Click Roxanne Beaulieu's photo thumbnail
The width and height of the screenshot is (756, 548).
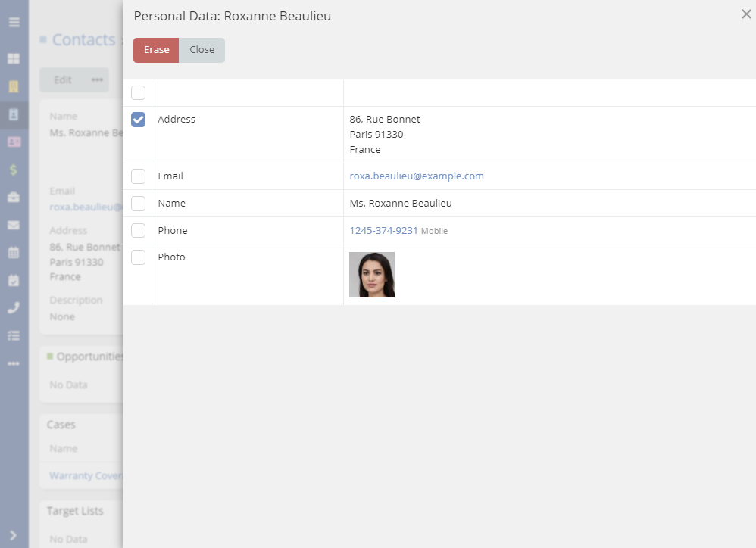[372, 275]
